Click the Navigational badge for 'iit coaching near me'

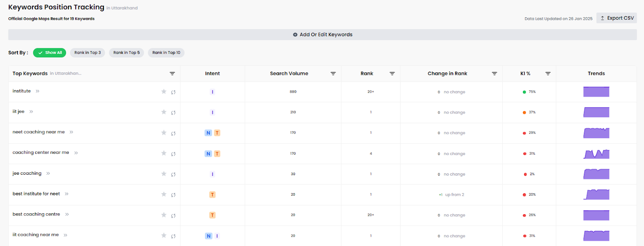coord(208,236)
